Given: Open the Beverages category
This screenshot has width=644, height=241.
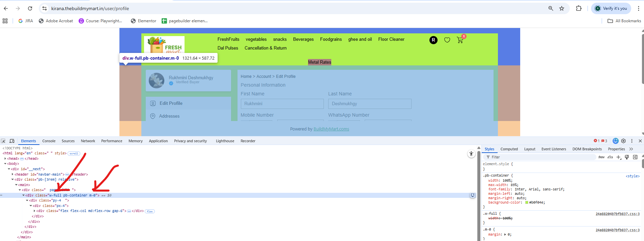Looking at the screenshot, I should coord(303,39).
